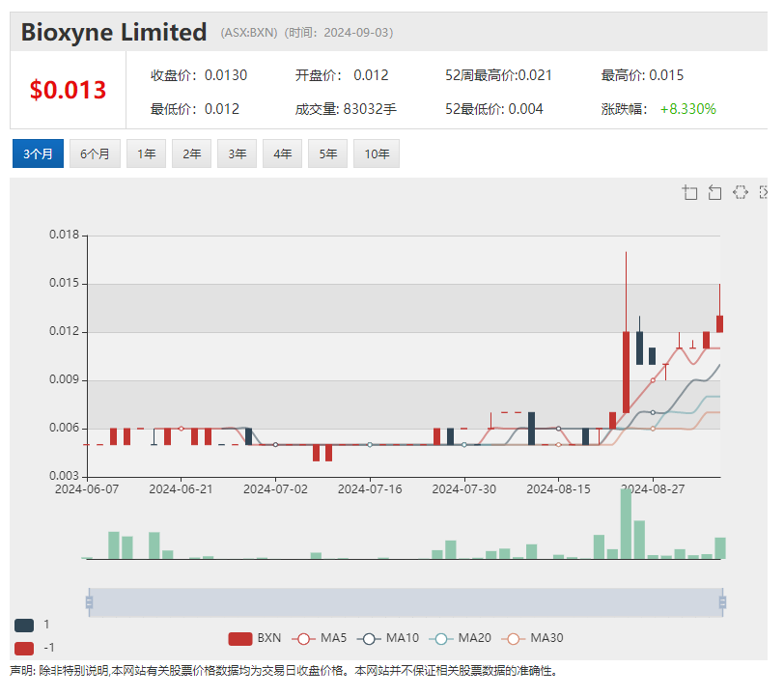Click the 开盘价: 0.012 text
The image size is (784, 696).
342,75
